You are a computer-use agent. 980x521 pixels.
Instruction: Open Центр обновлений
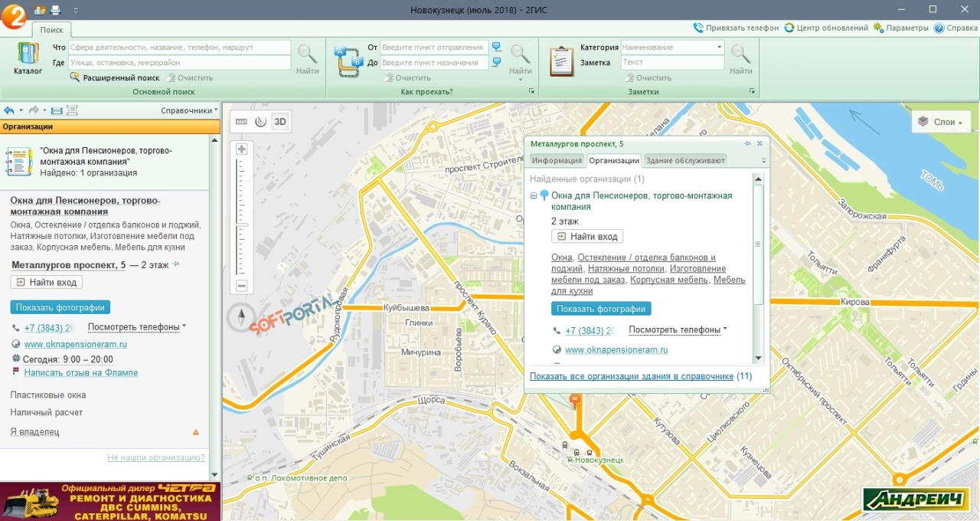point(826,28)
